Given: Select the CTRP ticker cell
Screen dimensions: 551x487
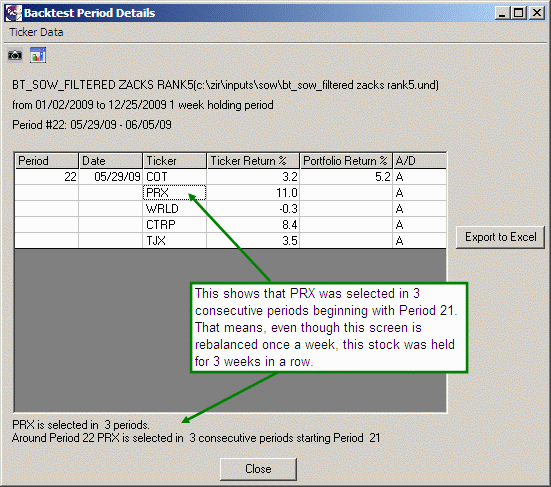Looking at the screenshot, I should click(x=175, y=225).
